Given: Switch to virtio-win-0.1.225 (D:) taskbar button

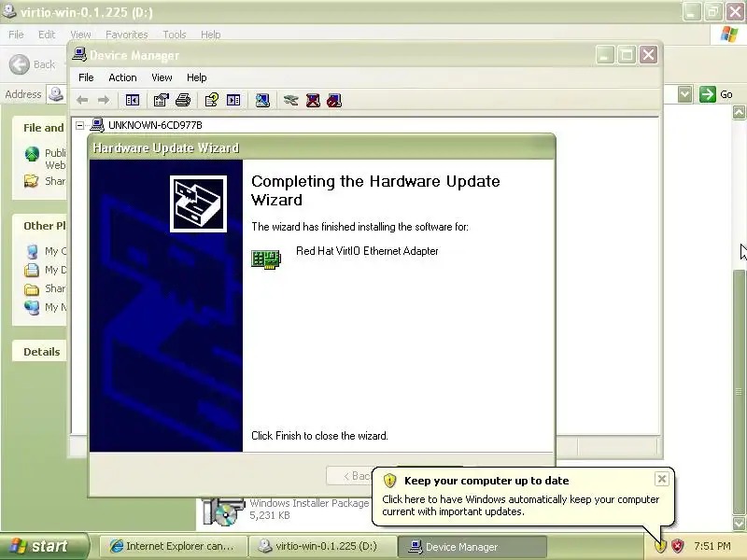Looking at the screenshot, I should [322, 546].
